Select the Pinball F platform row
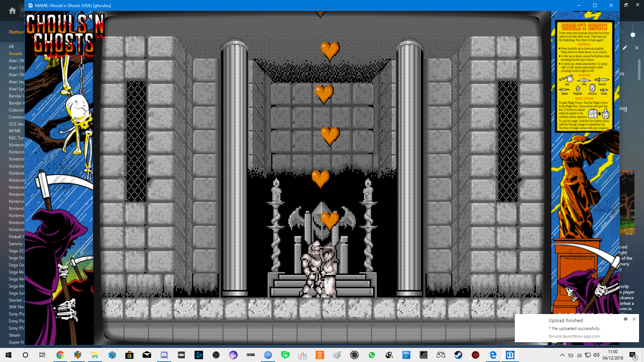Screen dimensions: 644x362 (x=16, y=237)
